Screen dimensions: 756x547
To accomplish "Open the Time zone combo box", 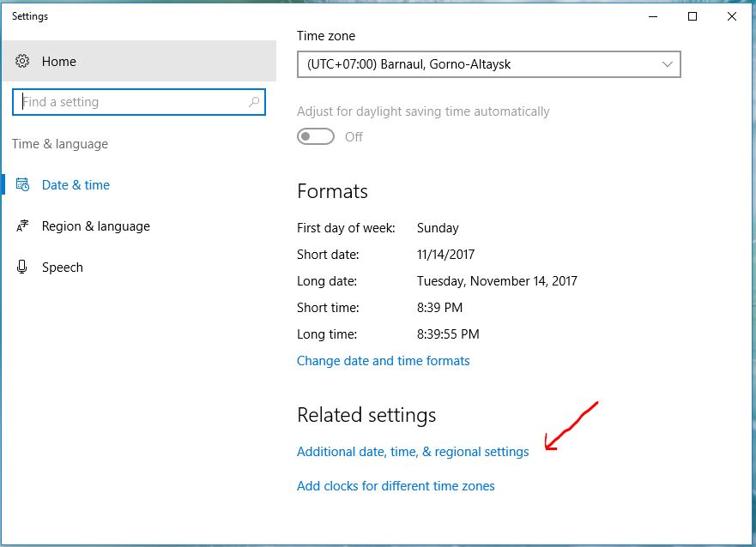I will pyautogui.click(x=481, y=64).
